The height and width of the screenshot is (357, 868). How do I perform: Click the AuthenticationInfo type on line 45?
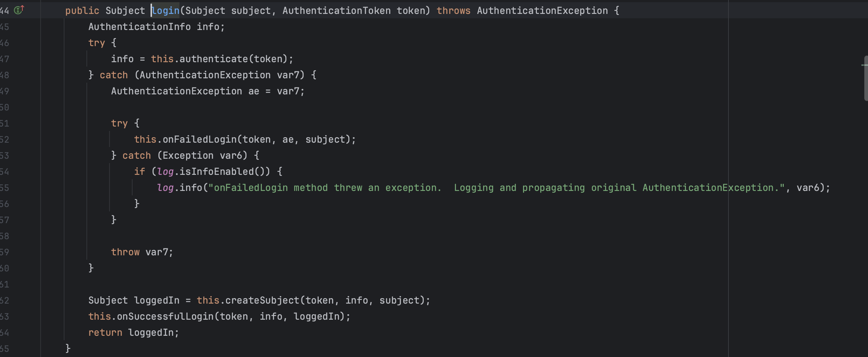tap(139, 27)
